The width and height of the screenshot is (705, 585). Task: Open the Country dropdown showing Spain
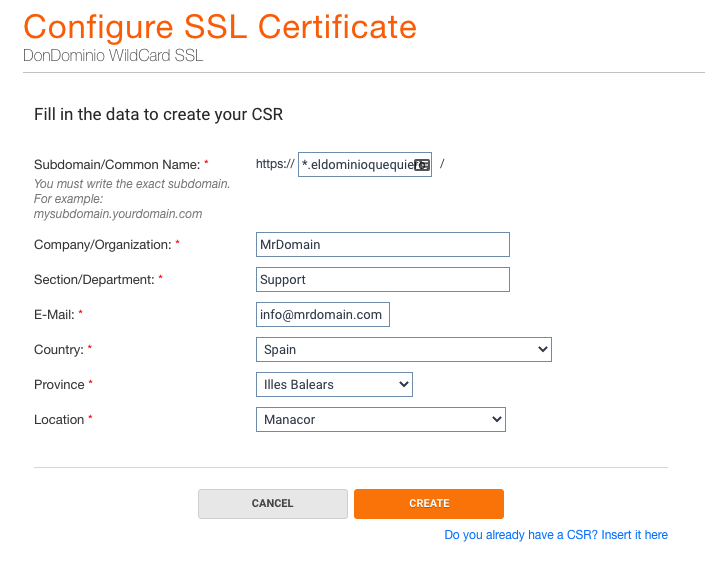pos(403,349)
